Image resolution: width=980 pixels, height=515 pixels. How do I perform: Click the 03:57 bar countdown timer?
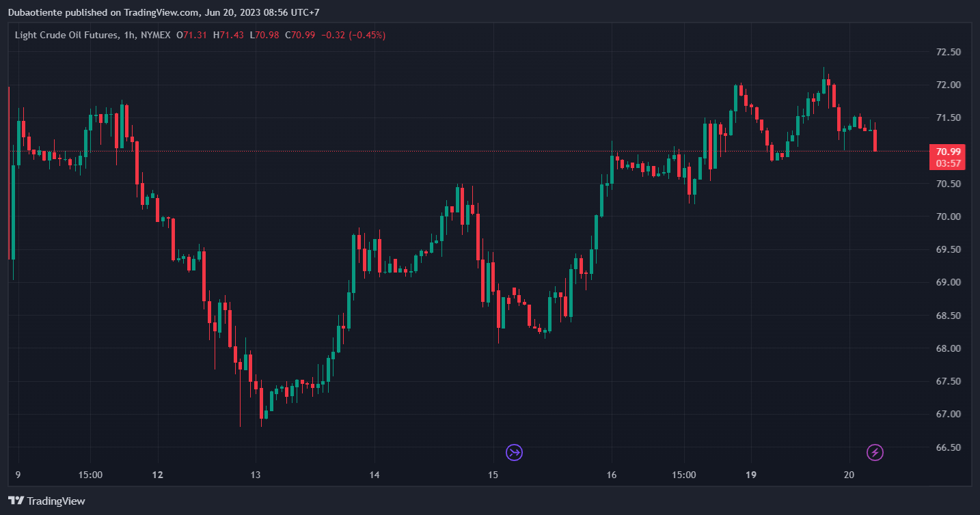tap(948, 163)
